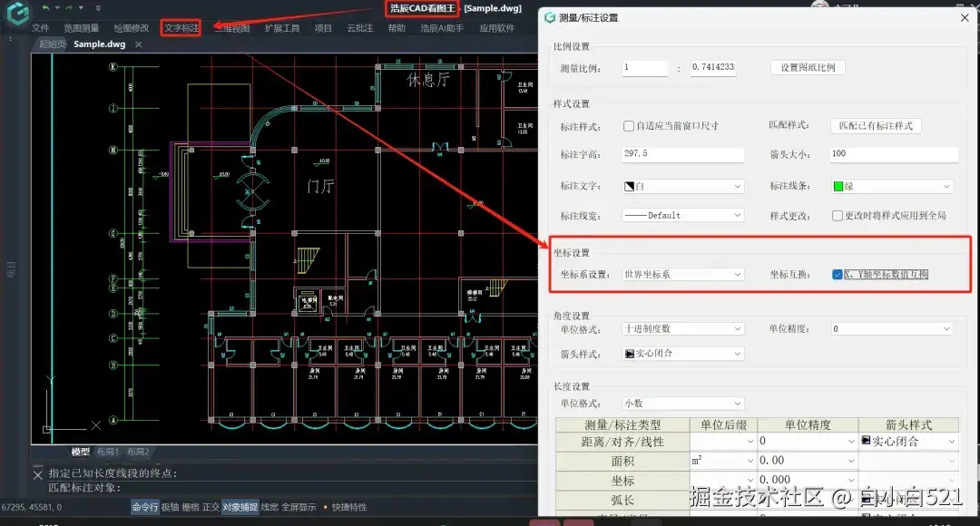
Task: Open the 览图测量 menu
Action: click(82, 28)
